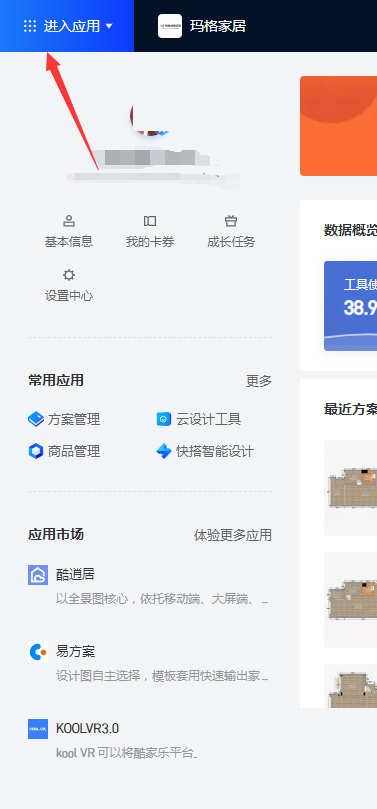The image size is (377, 809).
Task: Open the KOOLVR3.0 app title
Action: coord(87,729)
